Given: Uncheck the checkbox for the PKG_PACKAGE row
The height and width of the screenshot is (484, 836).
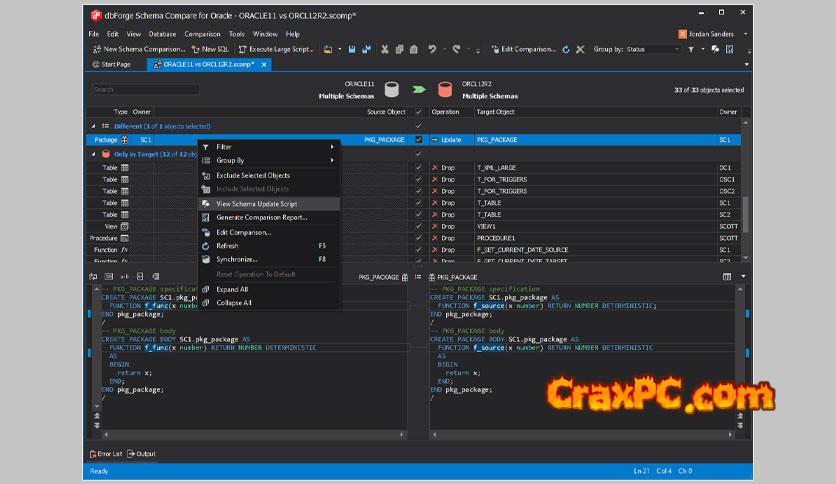Looking at the screenshot, I should coord(418,140).
